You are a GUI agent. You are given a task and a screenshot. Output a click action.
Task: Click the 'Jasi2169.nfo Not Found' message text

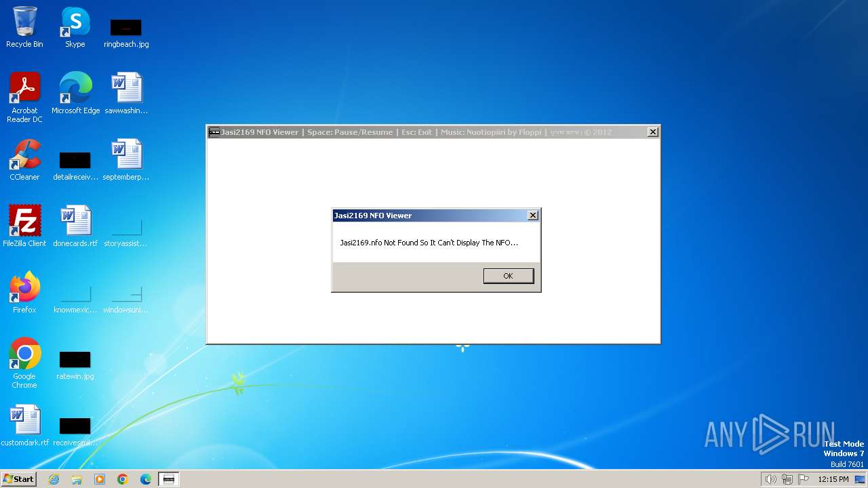(429, 243)
